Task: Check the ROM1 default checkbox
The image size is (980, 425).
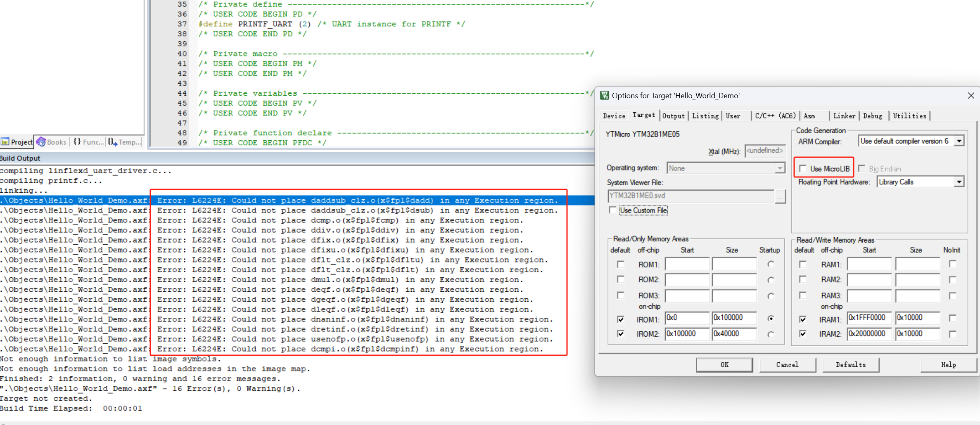Action: coord(620,264)
